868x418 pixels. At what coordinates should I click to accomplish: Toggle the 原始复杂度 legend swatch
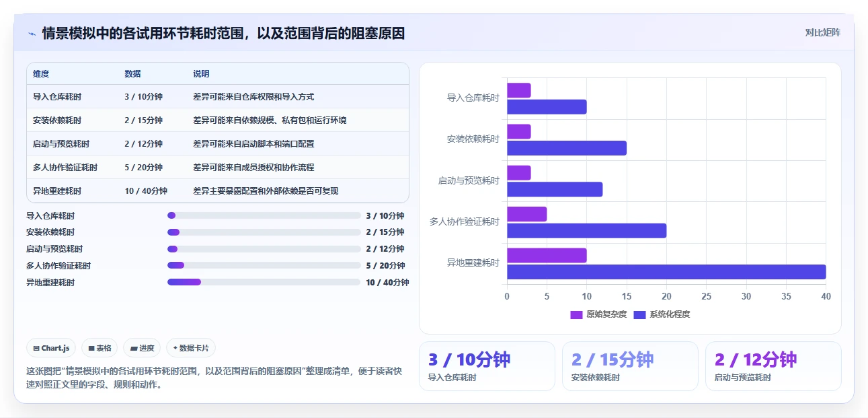tap(576, 314)
